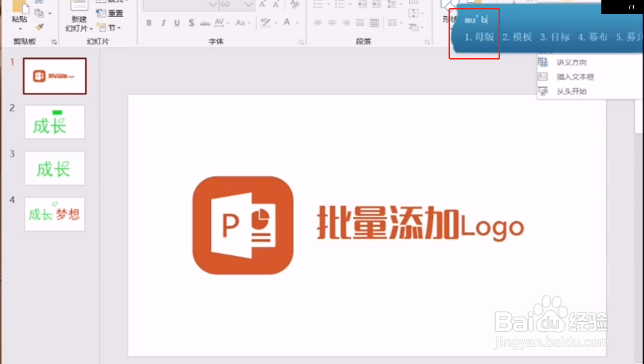Screen dimensions: 644x364
Task: Select slide 3 thumbnail in the pane
Action: 54,168
